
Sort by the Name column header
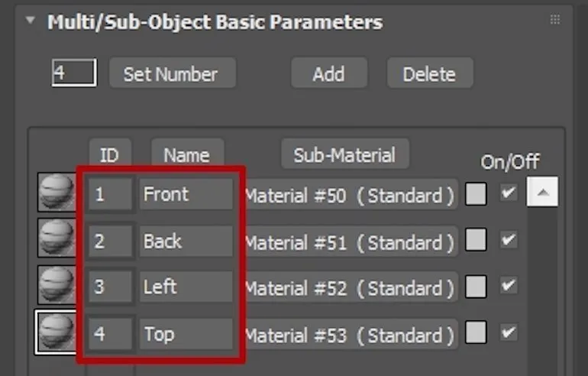[186, 155]
